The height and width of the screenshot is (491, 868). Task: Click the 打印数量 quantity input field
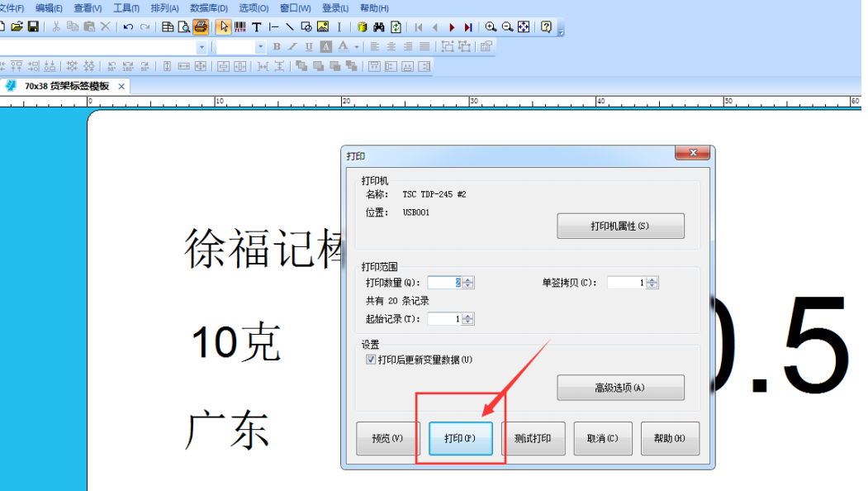(444, 283)
